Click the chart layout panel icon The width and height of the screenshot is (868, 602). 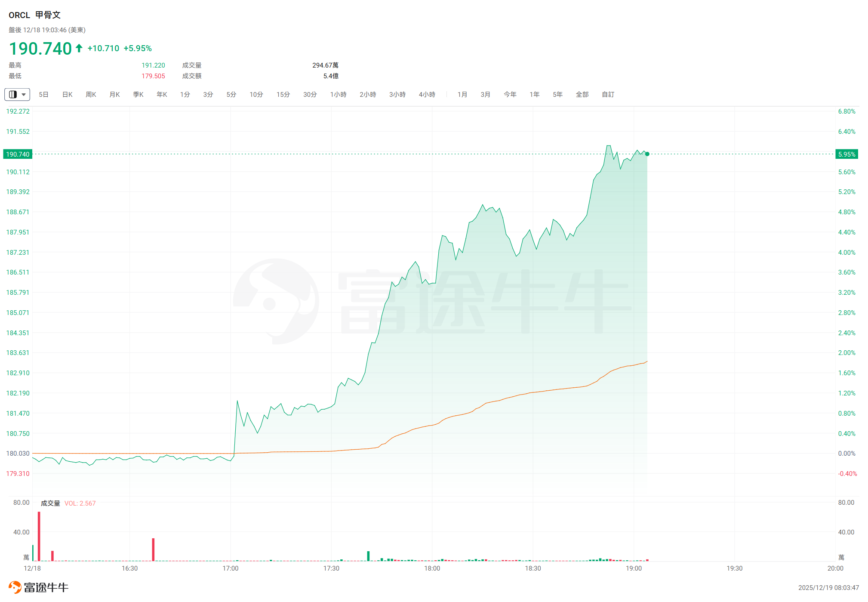[x=13, y=94]
